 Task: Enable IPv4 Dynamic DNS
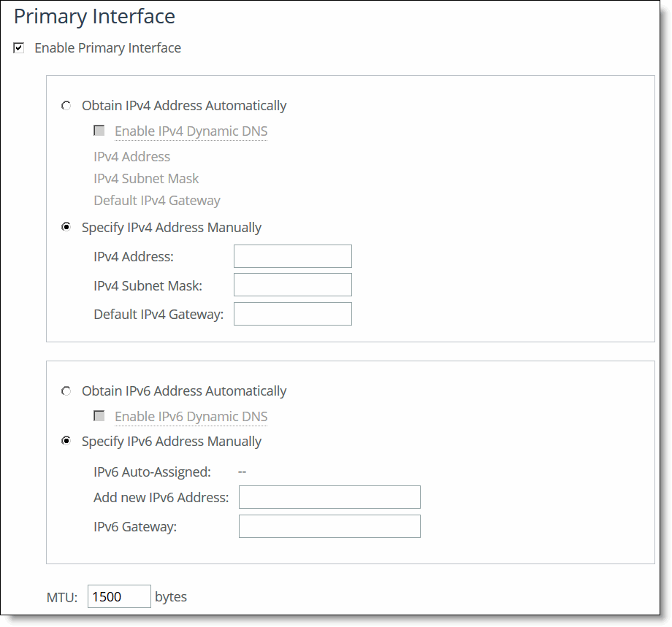tap(99, 130)
